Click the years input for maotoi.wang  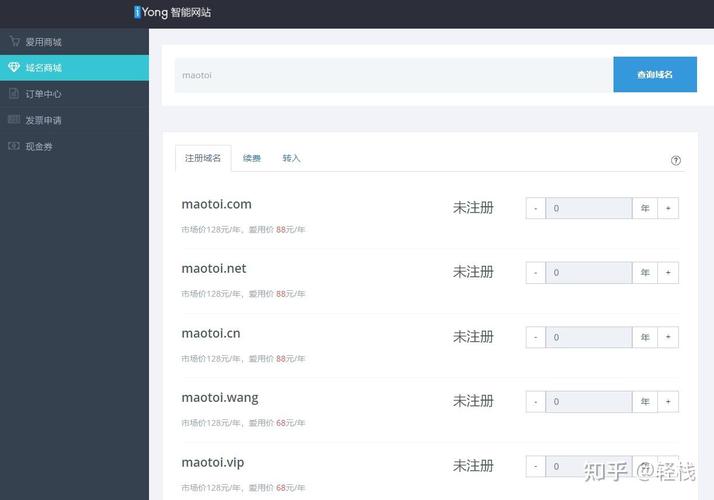(589, 402)
